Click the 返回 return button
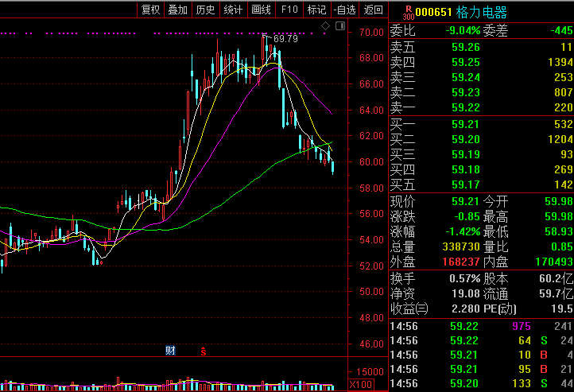Image resolution: width=574 pixels, height=392 pixels. 374,10
